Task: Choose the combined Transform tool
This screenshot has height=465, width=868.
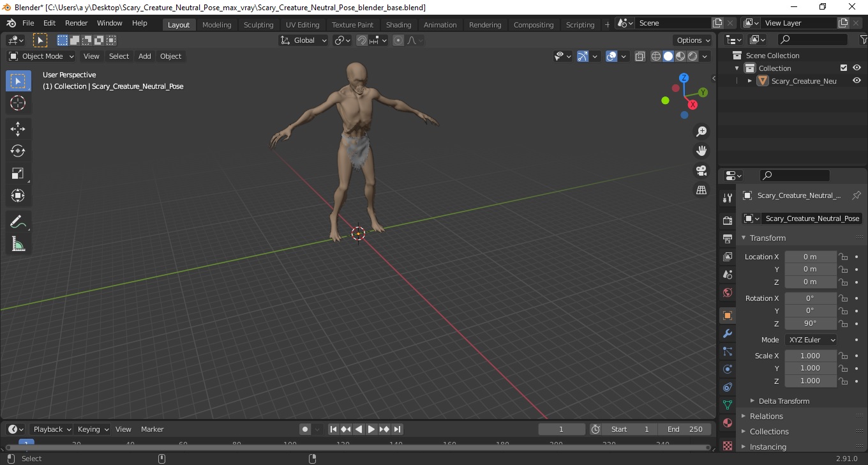Action: 18,196
